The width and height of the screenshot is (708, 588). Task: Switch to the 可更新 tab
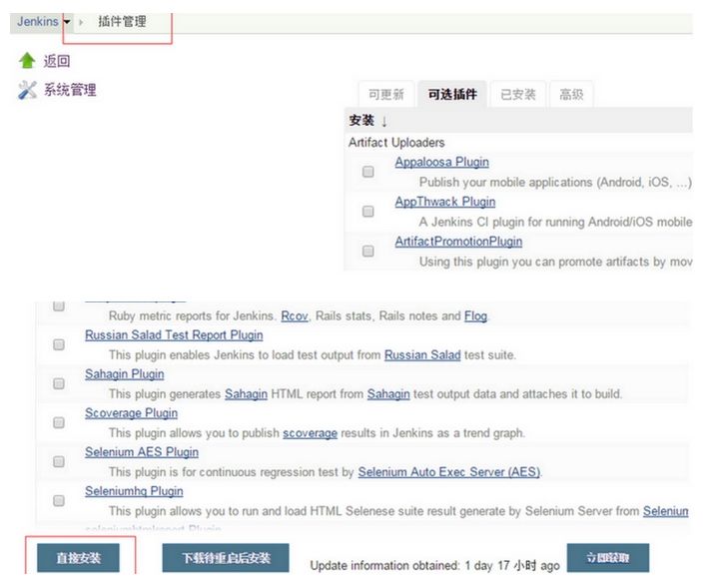click(x=386, y=94)
